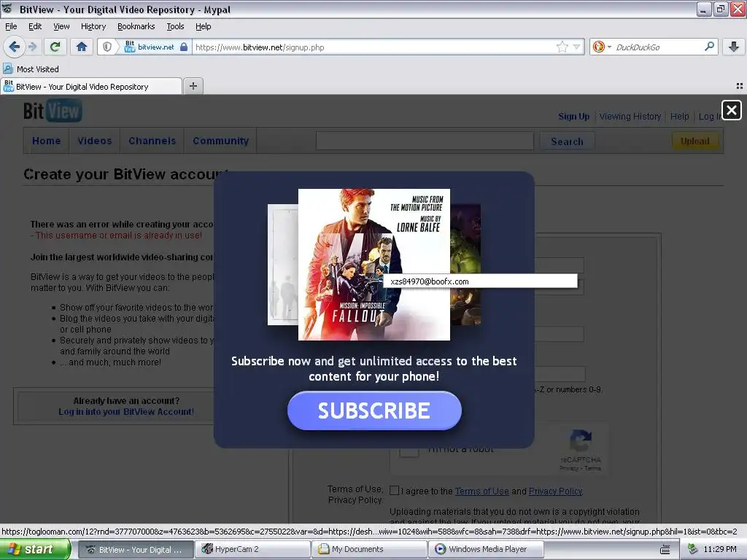Viewport: 747px width, 560px height.
Task: Check the I agree to Terms checkbox
Action: pyautogui.click(x=394, y=491)
